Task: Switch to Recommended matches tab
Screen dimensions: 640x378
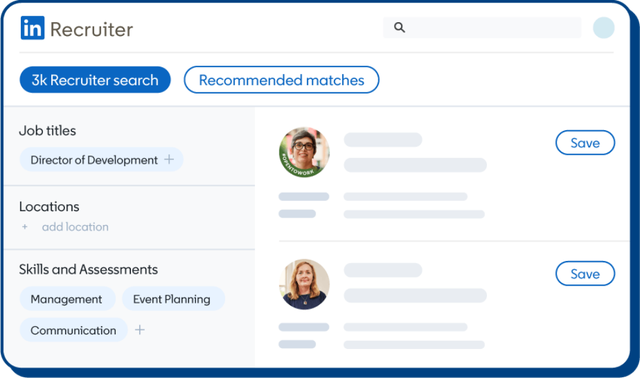Action: [x=281, y=80]
